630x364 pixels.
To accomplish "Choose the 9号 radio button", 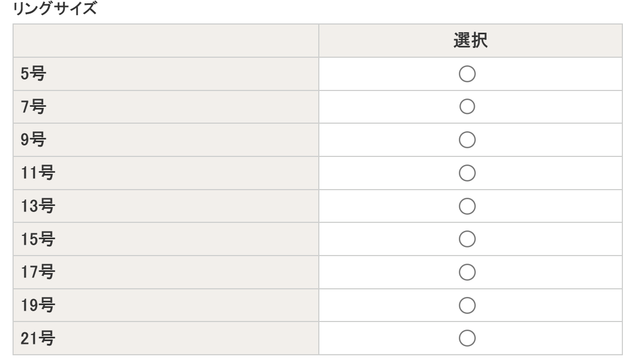I will [468, 139].
